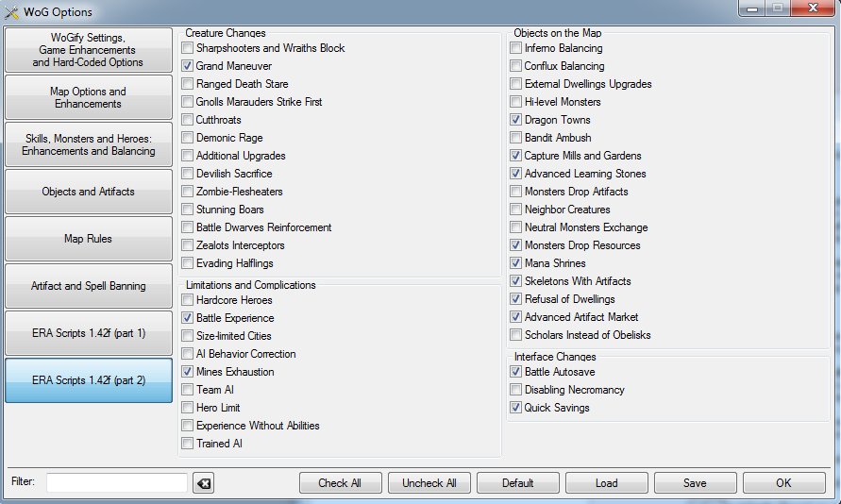841x504 pixels.
Task: Uncheck Mines Exhaustion
Action: pyautogui.click(x=187, y=372)
